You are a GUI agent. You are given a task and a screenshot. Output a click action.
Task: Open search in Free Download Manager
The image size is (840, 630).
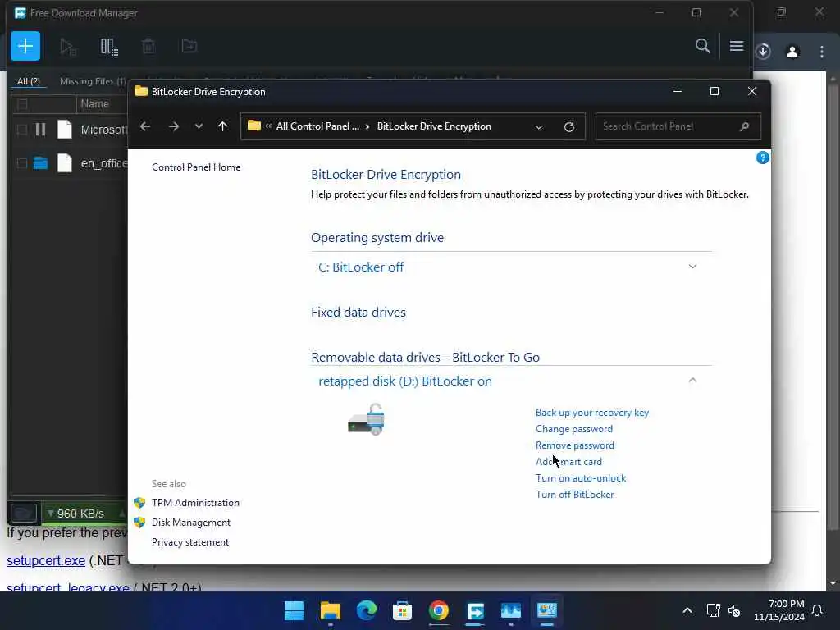[x=702, y=46]
